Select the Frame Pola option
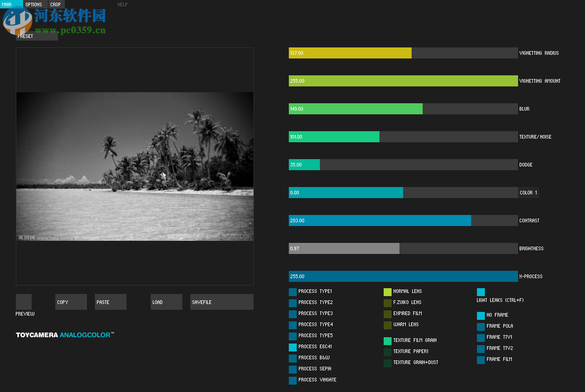 tap(481, 327)
